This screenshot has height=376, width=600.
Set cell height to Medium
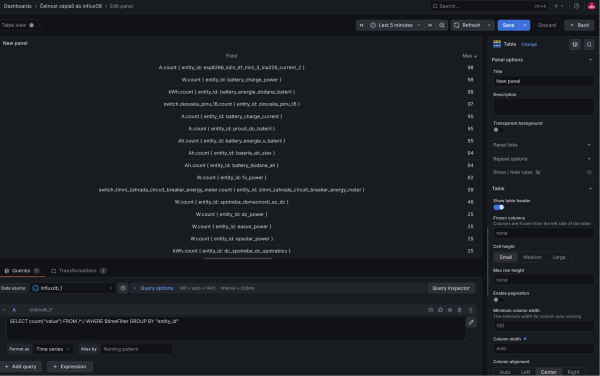point(532,257)
